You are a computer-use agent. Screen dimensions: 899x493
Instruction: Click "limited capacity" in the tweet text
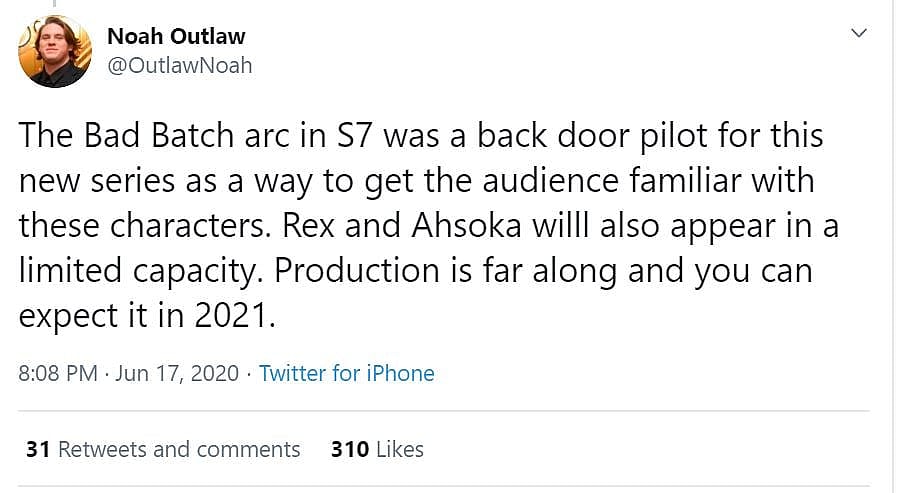142,271
